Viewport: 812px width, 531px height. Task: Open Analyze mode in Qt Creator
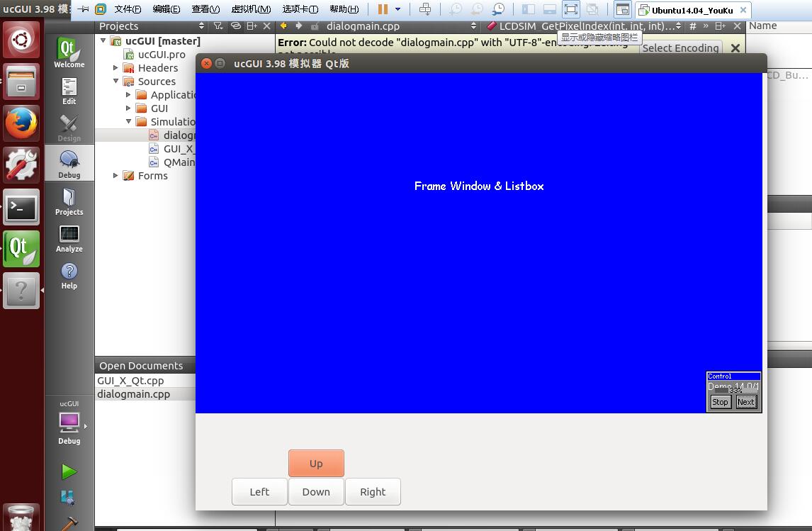[69, 238]
